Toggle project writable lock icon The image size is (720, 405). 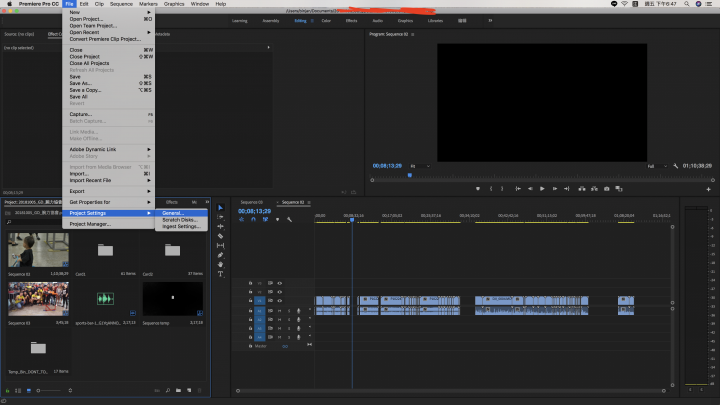[x=7, y=390]
